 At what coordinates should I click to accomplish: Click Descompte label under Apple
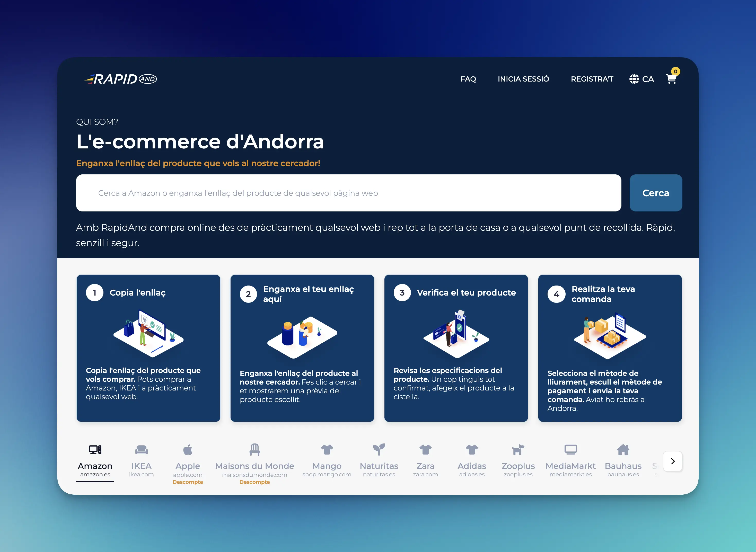click(188, 482)
